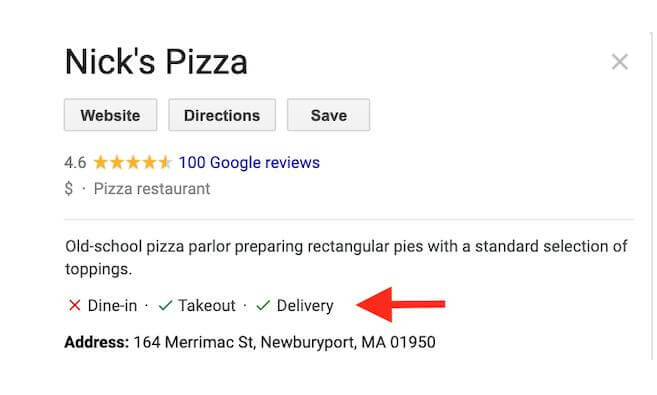Click the dollar sign price indicator
Screen dimensions: 657x395
(69, 188)
